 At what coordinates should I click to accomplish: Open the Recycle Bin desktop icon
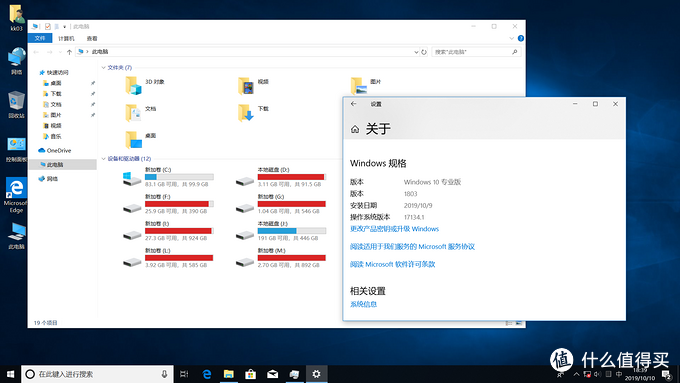click(16, 104)
